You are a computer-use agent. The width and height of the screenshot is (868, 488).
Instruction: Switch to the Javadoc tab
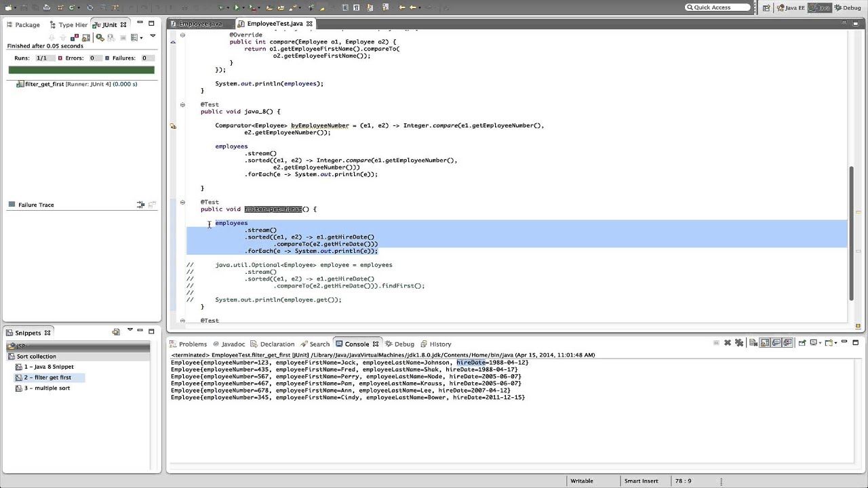pyautogui.click(x=229, y=344)
